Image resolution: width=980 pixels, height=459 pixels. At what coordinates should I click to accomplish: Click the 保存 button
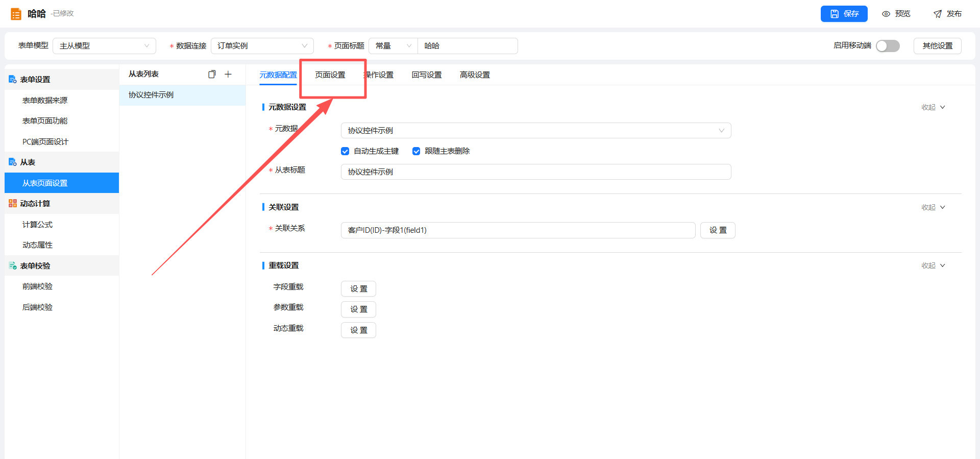(x=844, y=14)
